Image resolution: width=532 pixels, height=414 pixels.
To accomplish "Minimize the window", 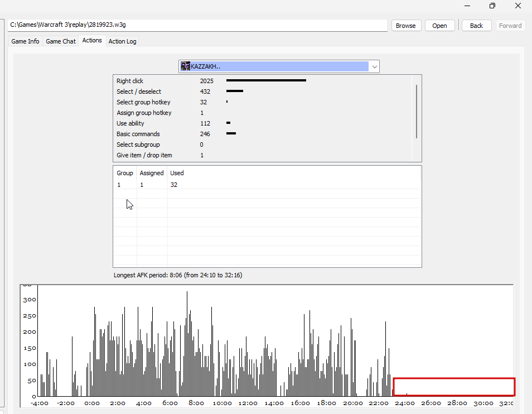I will (467, 6).
